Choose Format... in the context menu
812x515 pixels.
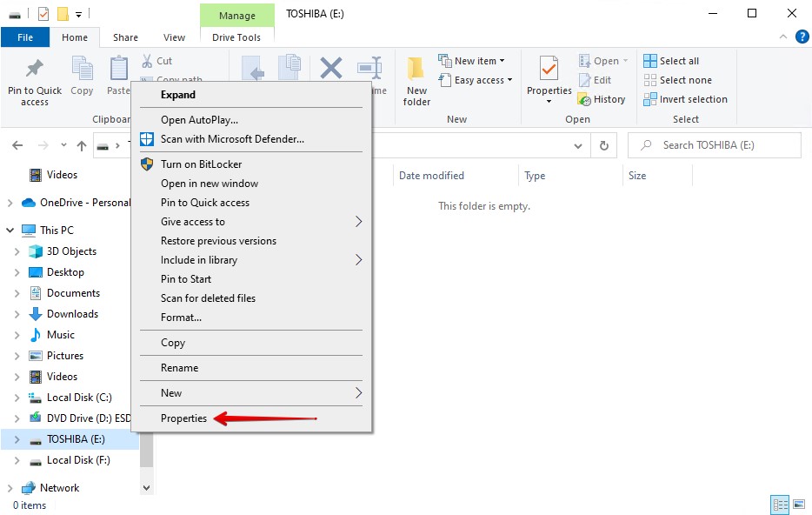pos(250,317)
